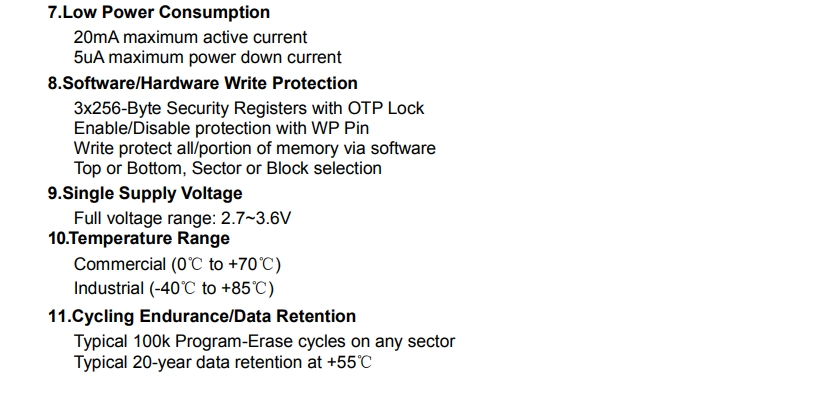
Task: Click the +55℃ value in retention line
Action: coord(349,362)
